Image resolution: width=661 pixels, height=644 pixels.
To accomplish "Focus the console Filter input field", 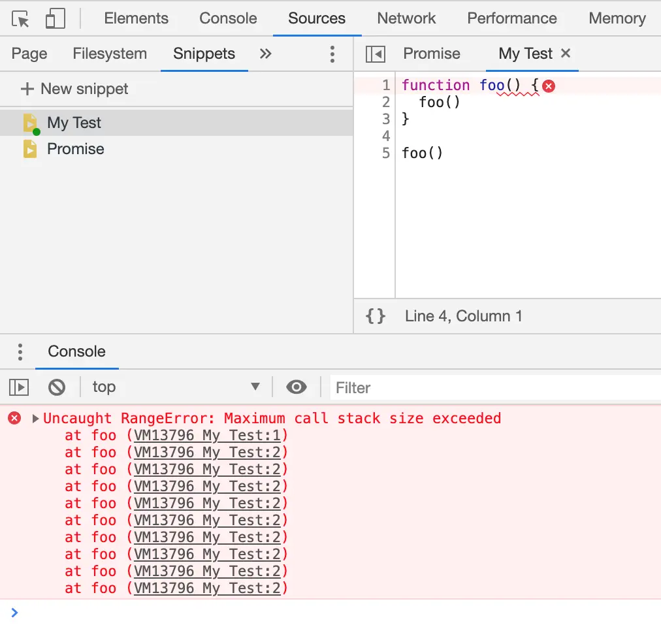I will [495, 387].
